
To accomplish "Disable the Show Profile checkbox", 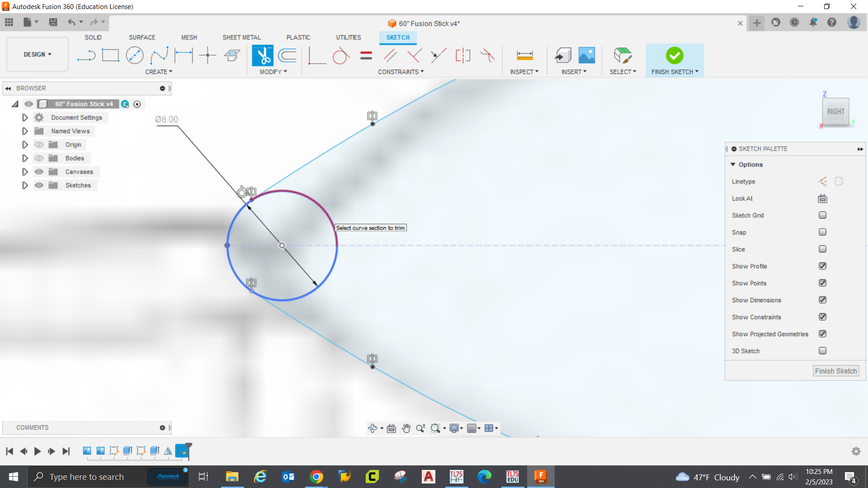I will point(822,266).
